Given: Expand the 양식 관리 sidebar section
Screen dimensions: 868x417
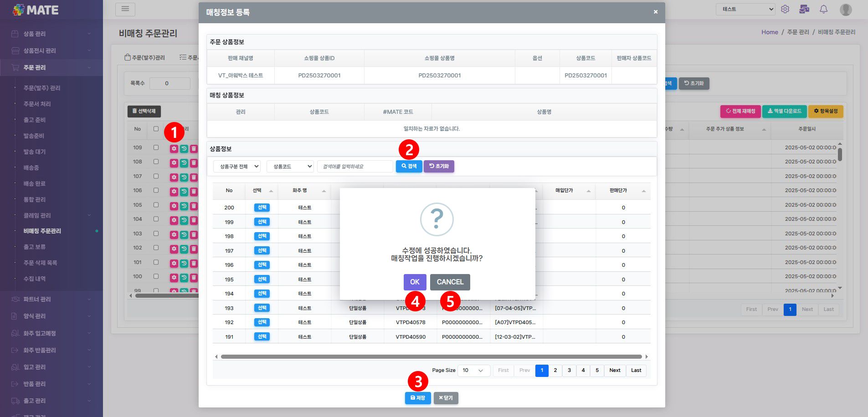Looking at the screenshot, I should click(51, 316).
